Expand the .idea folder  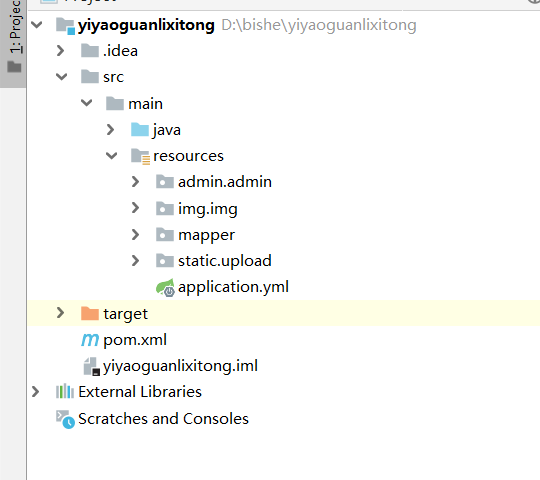pos(61,51)
